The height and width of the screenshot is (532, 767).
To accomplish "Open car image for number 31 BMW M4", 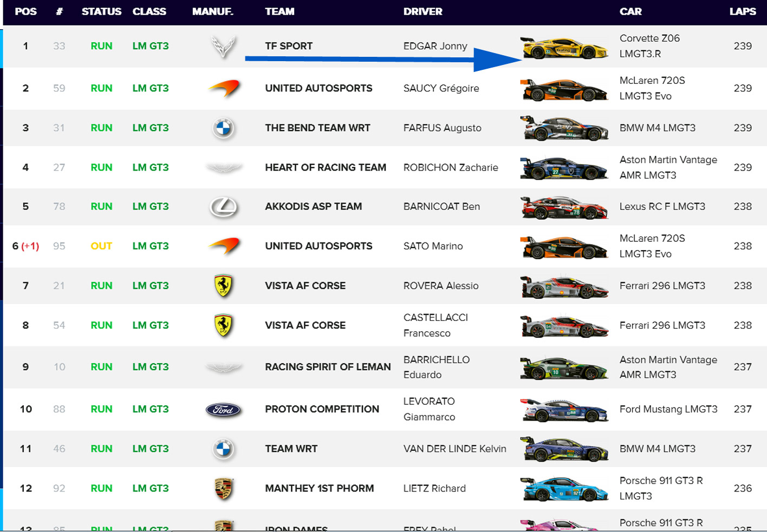I will pos(564,128).
